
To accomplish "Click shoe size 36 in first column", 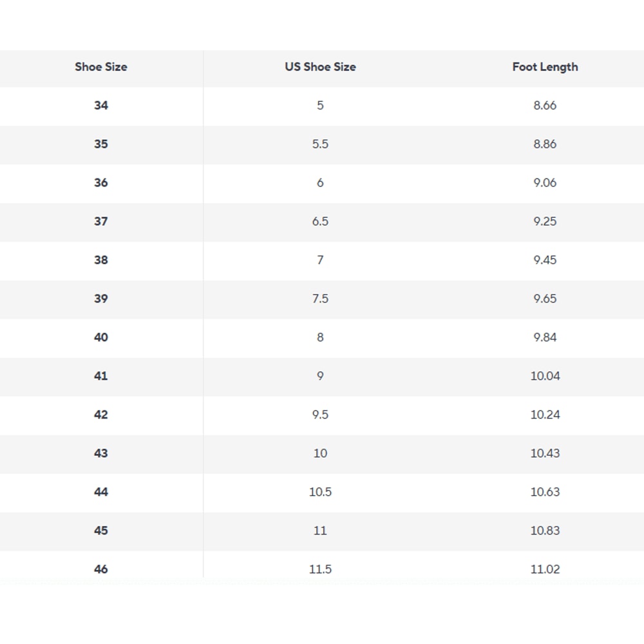I will [x=101, y=183].
